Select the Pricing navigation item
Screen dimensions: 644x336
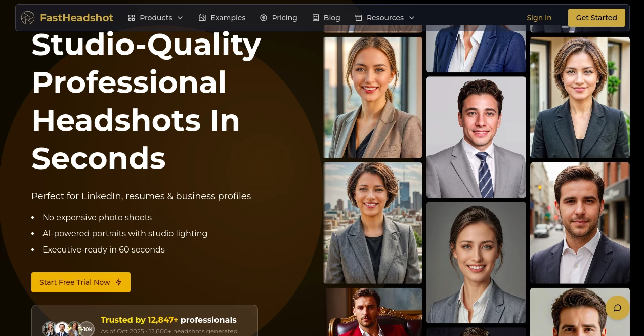[x=284, y=18]
